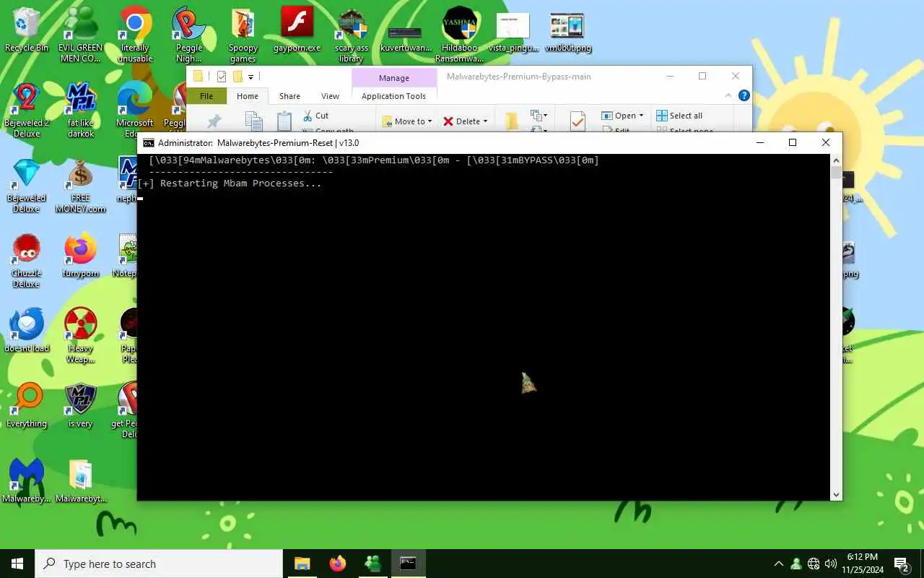
Task: Switch to the Home ribbon tab
Action: click(x=248, y=96)
